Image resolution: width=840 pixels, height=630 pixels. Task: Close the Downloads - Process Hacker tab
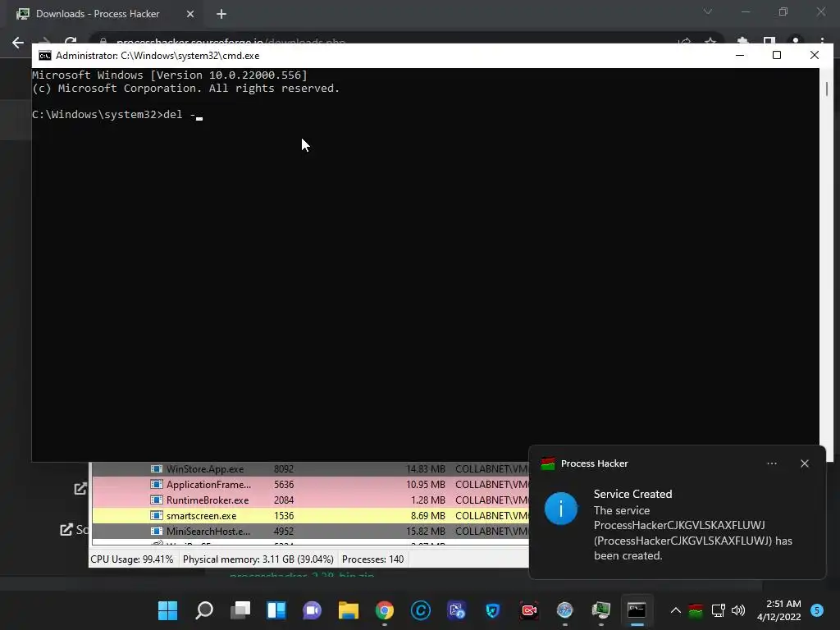[x=190, y=14]
